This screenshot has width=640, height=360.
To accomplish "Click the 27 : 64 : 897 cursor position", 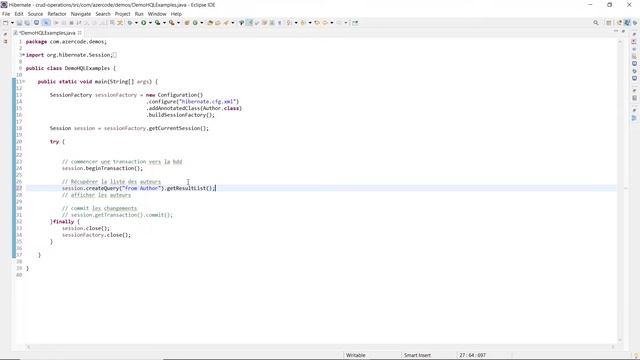I will coord(472,355).
